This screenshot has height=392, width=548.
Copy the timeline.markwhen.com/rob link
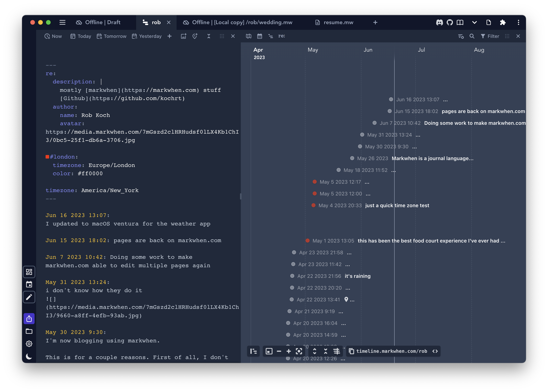pyautogui.click(x=352, y=351)
